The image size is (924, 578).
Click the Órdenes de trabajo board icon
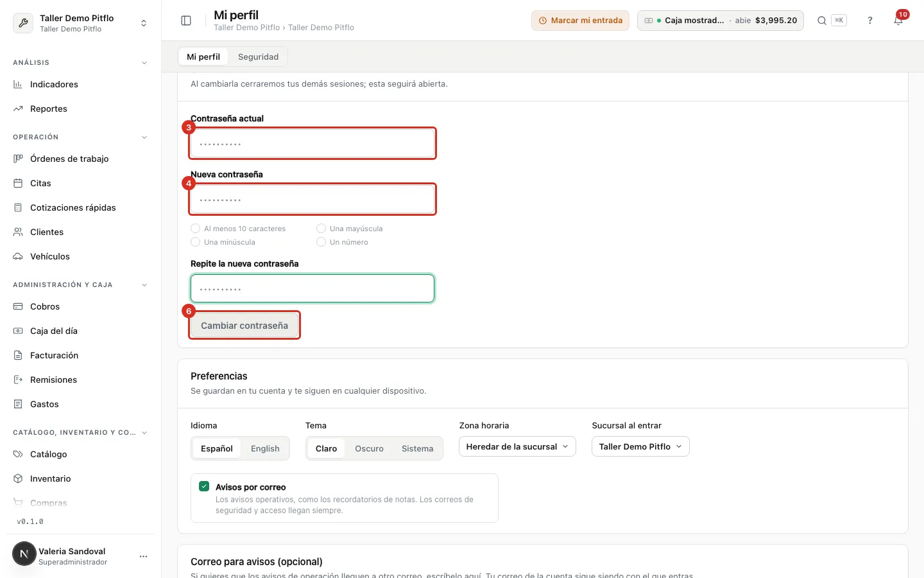click(18, 159)
